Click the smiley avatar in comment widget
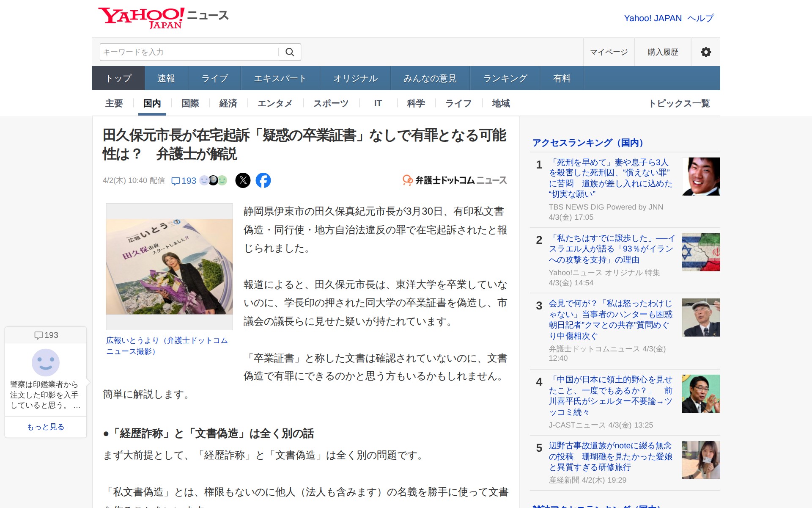Viewport: 812px width, 508px height. pos(46,362)
